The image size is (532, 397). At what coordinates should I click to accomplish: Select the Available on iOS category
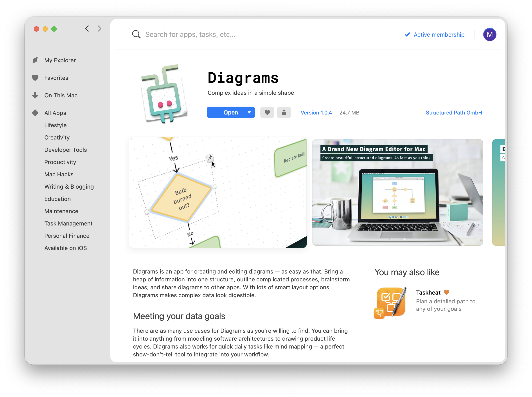coord(65,248)
